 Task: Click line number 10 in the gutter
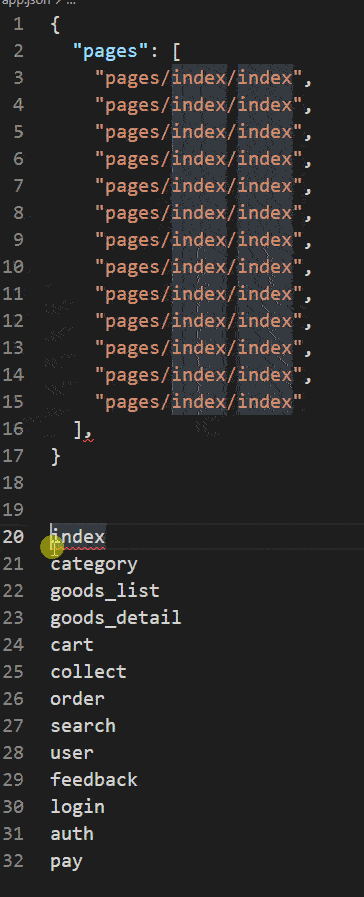[x=13, y=267]
